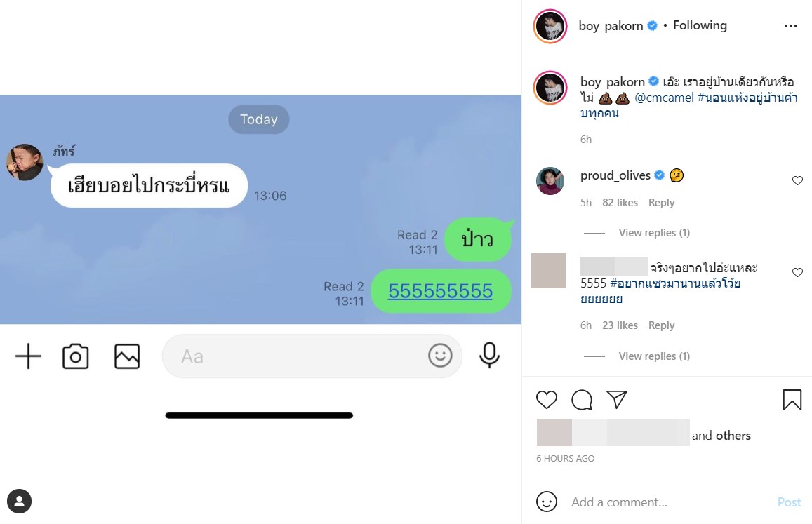Open the three-dot more options menu
Image resolution: width=812 pixels, height=524 pixels.
791,26
